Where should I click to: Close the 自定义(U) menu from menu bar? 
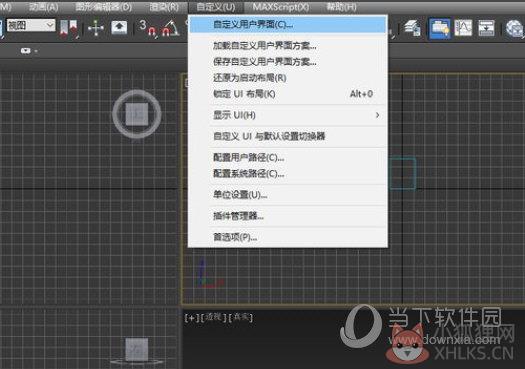click(216, 7)
